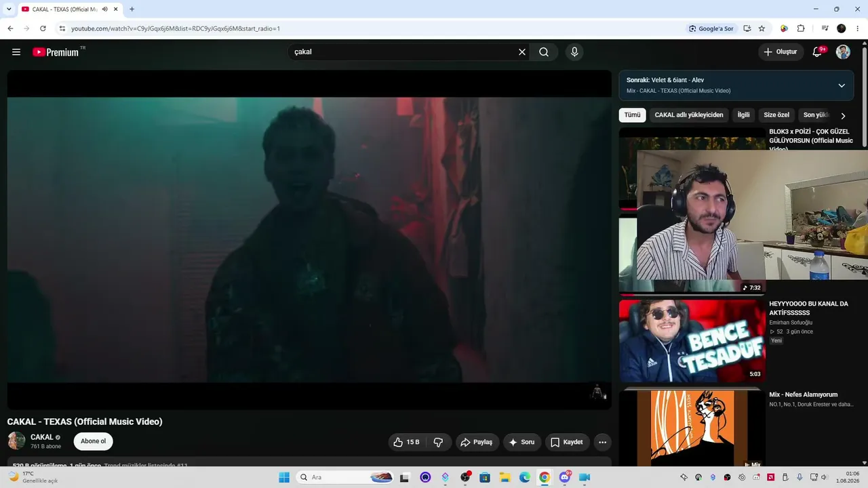
Task: Click the miniplayer figure icon in video corner
Action: 599,392
